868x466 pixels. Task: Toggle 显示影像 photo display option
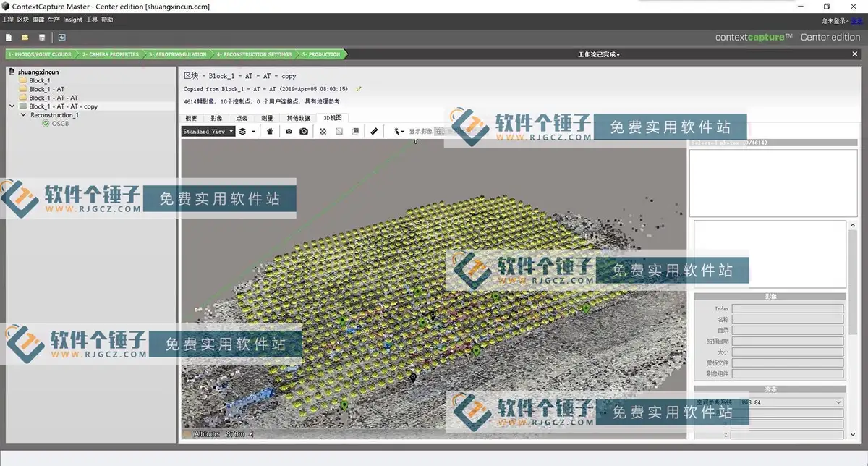(421, 131)
